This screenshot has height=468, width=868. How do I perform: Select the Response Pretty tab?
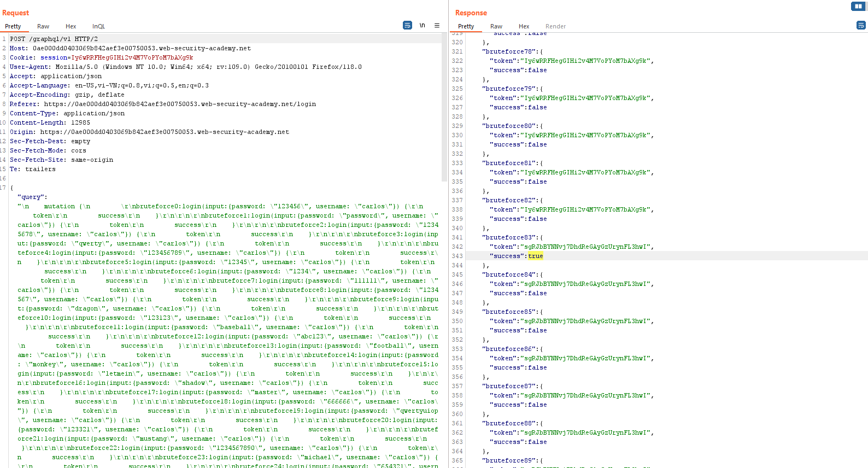pyautogui.click(x=466, y=26)
